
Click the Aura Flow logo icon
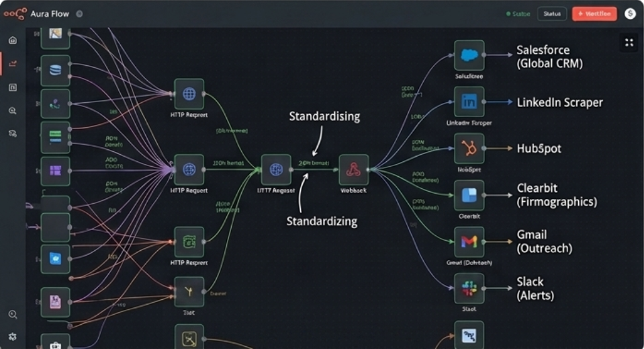coord(15,14)
